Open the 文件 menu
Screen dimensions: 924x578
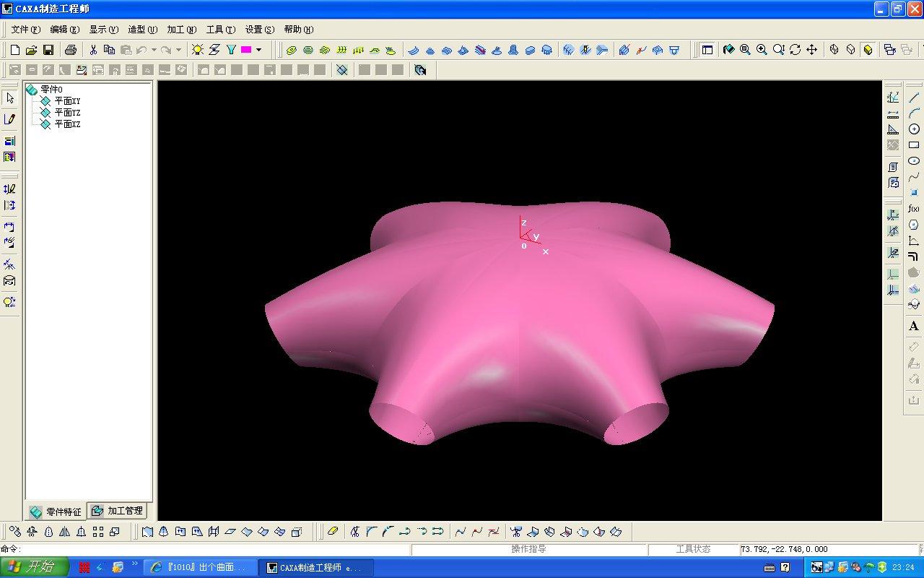coord(26,30)
